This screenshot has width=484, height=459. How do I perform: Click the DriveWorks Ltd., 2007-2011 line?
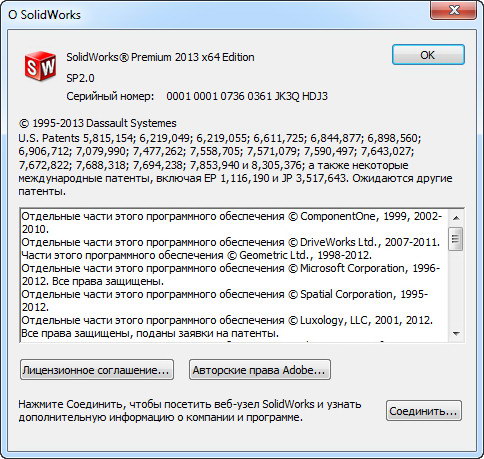click(231, 242)
